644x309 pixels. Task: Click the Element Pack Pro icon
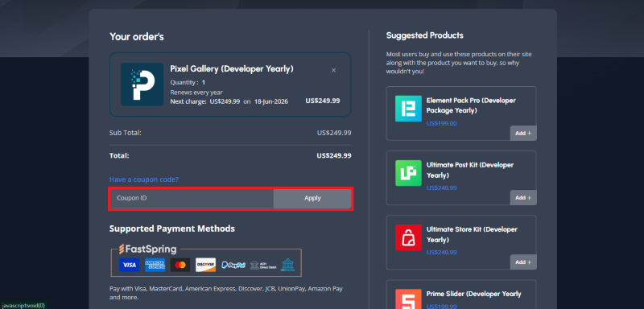click(x=408, y=109)
